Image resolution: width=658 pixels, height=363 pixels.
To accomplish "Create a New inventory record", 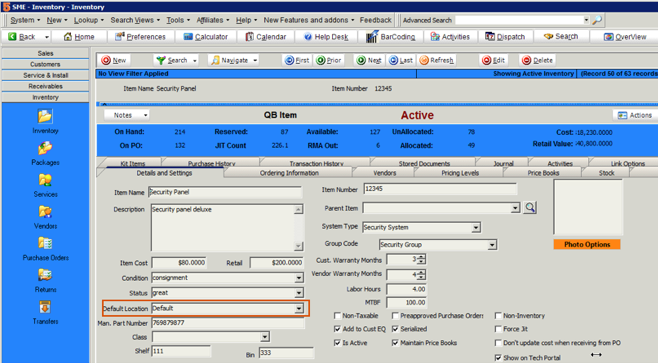I will point(114,60).
